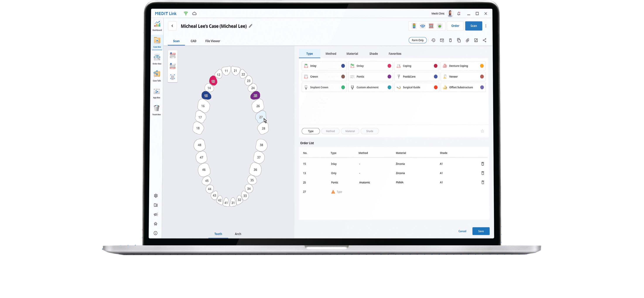This screenshot has height=298, width=644.
Task: Click the Medit Link wifi status icon
Action: pyautogui.click(x=186, y=14)
